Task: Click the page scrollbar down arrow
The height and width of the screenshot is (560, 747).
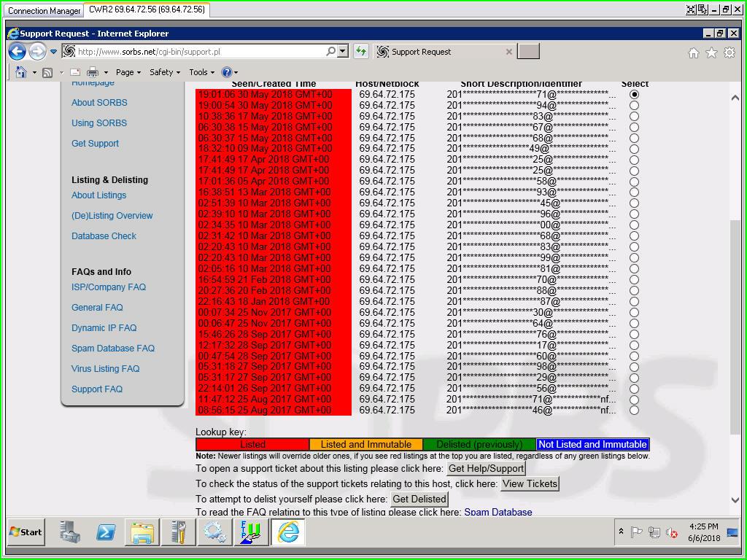Action: tap(735, 500)
